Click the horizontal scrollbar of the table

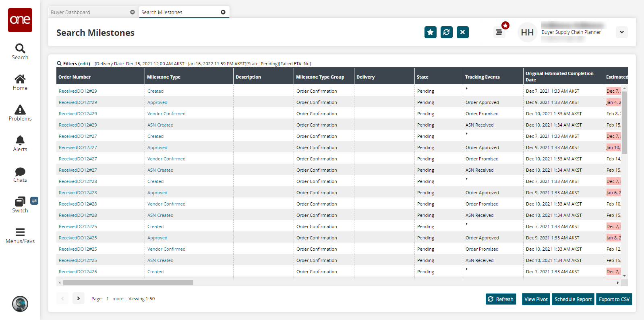[128, 283]
